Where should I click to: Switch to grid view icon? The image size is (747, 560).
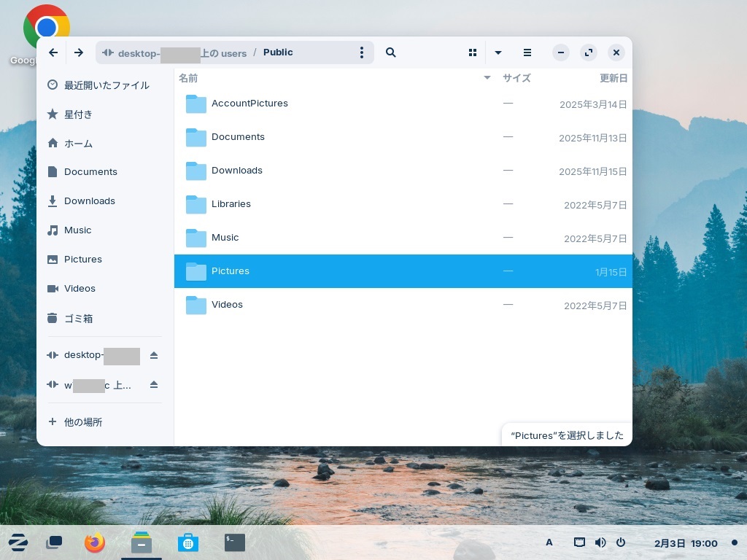(473, 52)
